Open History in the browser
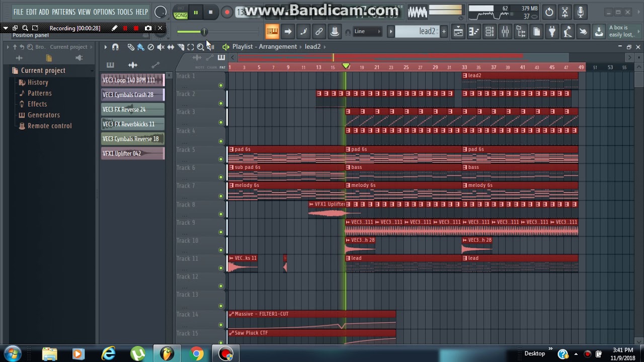Screen dimensions: 644x362 [38, 82]
